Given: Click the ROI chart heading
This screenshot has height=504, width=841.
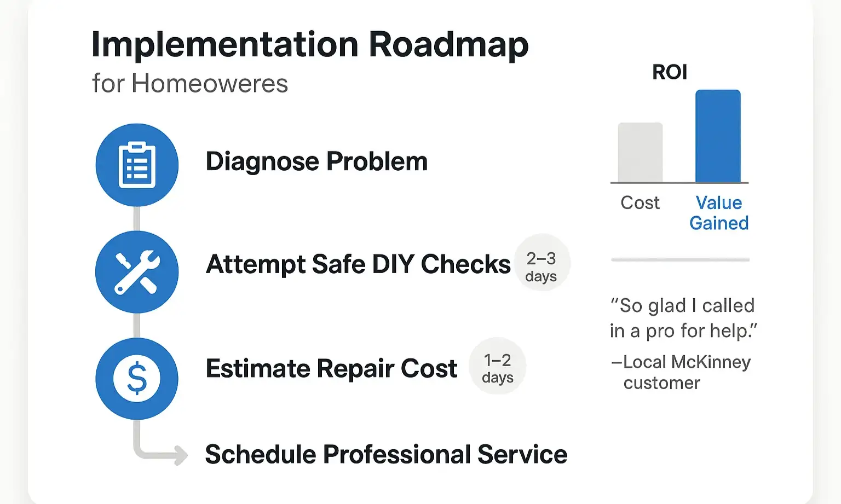Looking at the screenshot, I should [x=670, y=72].
